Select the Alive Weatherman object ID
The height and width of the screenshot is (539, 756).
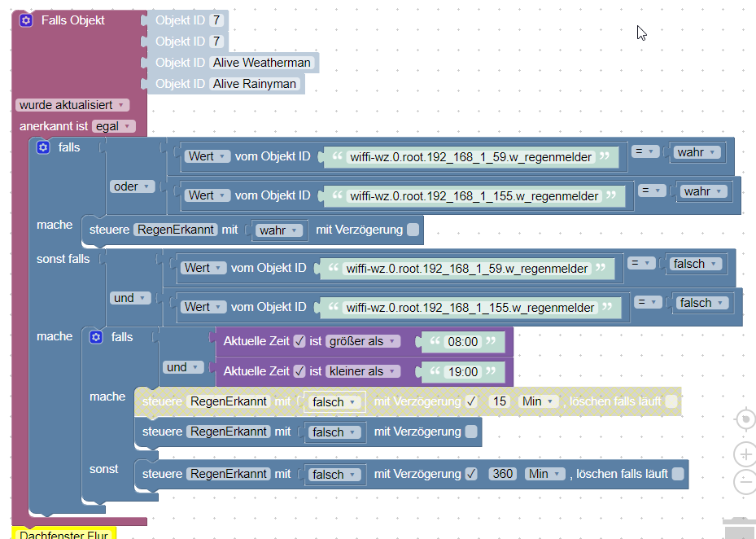(262, 63)
